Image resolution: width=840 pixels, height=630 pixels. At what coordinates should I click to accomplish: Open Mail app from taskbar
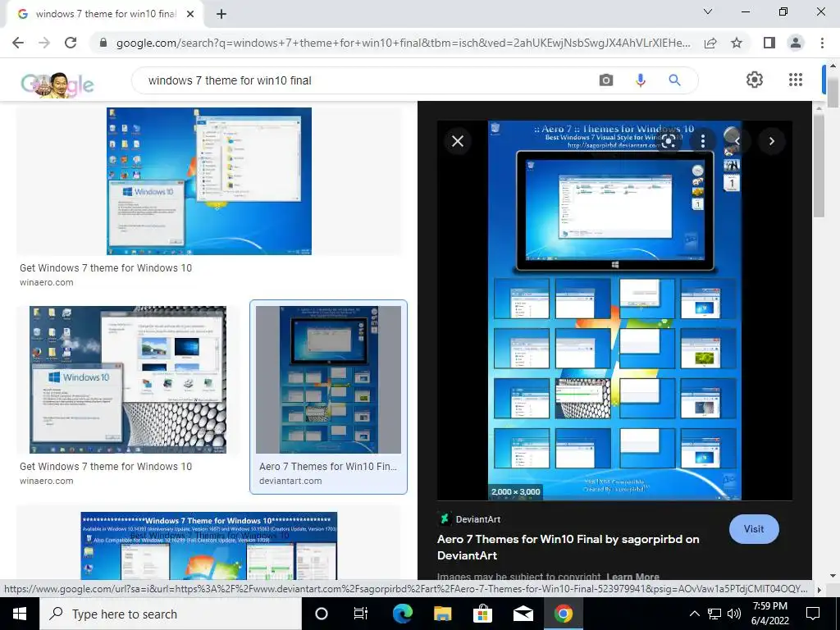(x=523, y=614)
